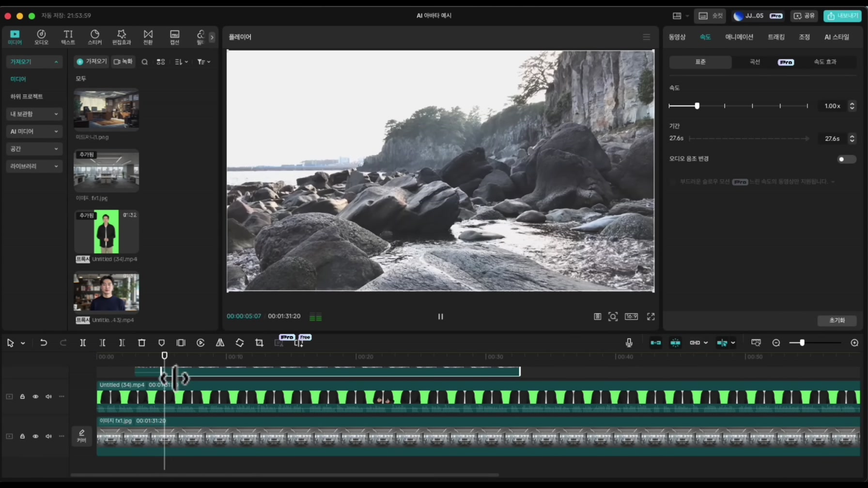Open the Transitions tool icon
Screen dimensions: 868x488
[x=148, y=37]
